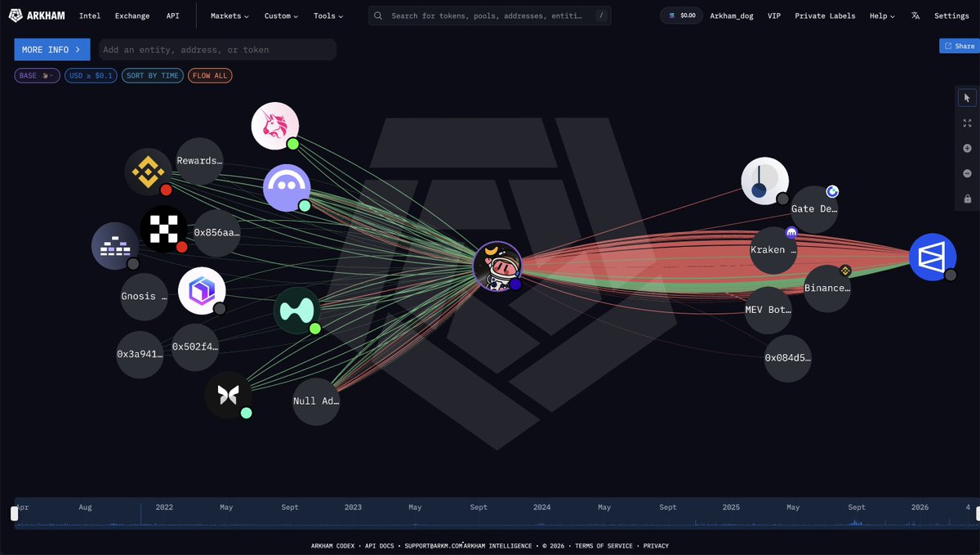The height and width of the screenshot is (555, 980).
Task: Select the large blue logo node
Action: click(933, 257)
